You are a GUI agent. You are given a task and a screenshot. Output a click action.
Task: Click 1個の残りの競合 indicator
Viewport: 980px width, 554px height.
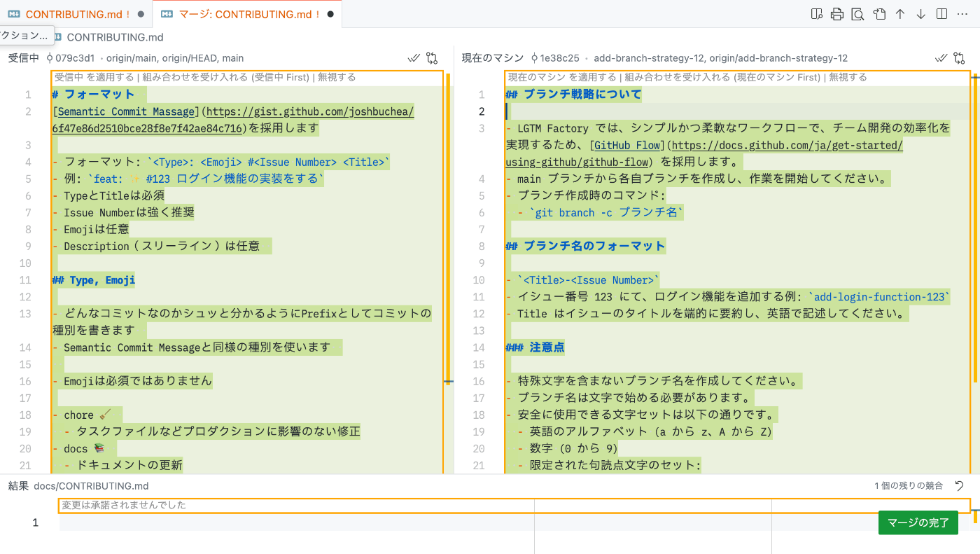[x=909, y=486]
